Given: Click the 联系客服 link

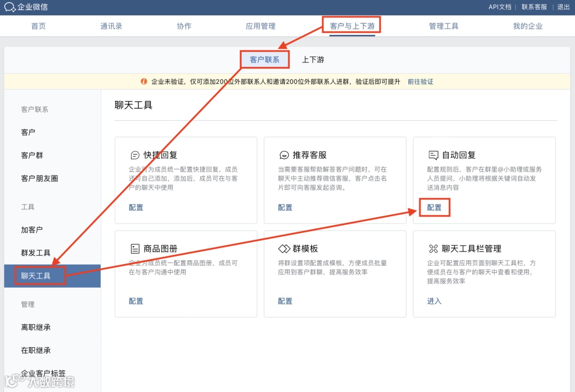Looking at the screenshot, I should point(534,7).
